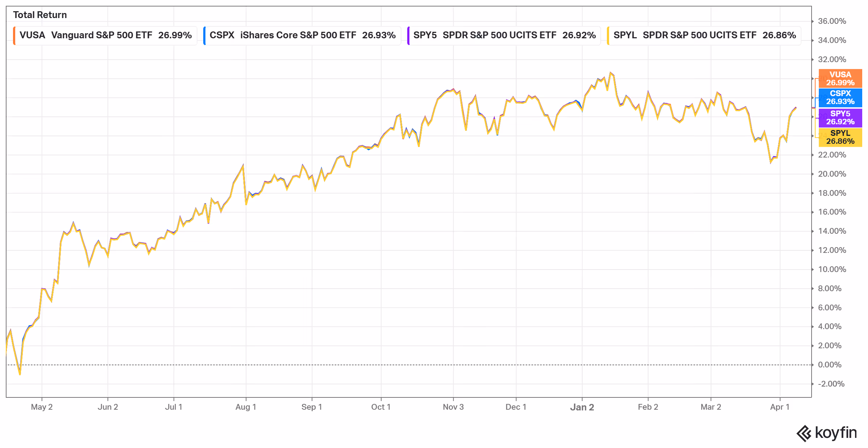The height and width of the screenshot is (448, 868).
Task: Click the orange VUSA 26.99% axis tag
Action: coord(840,78)
